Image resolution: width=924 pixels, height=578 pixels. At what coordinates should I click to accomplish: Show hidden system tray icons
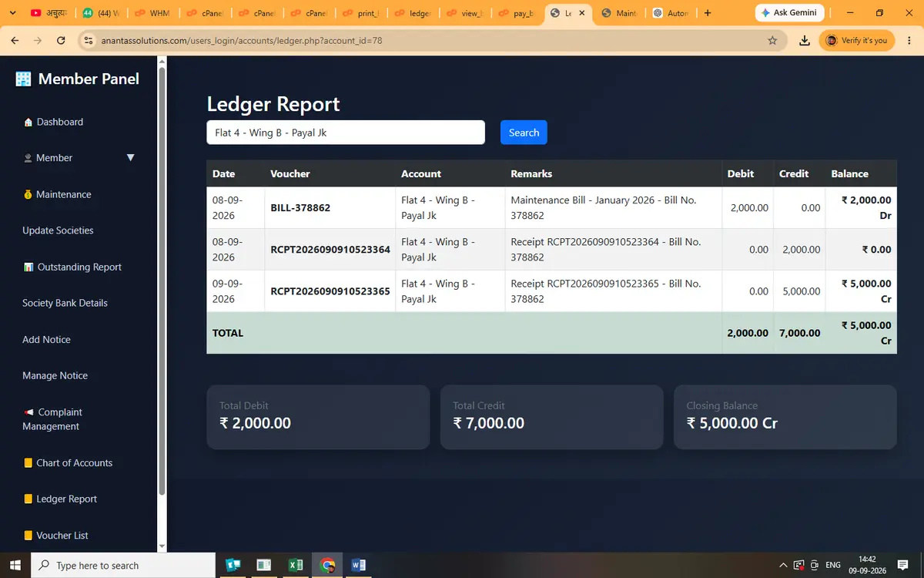coord(783,565)
